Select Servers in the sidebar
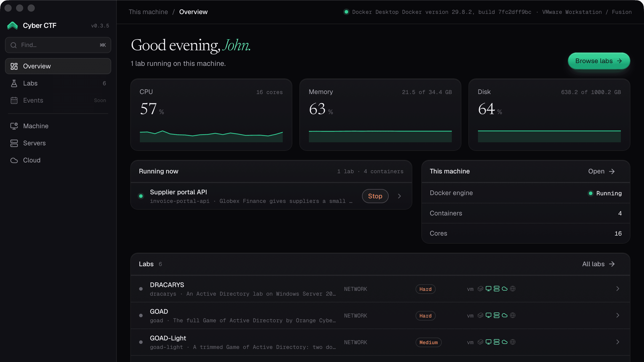The image size is (644, 362). tap(58, 143)
